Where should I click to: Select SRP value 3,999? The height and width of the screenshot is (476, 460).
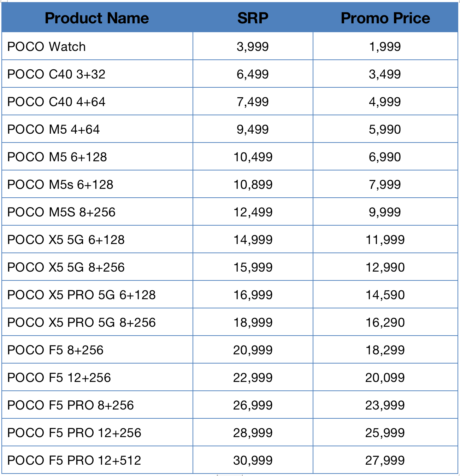253,46
